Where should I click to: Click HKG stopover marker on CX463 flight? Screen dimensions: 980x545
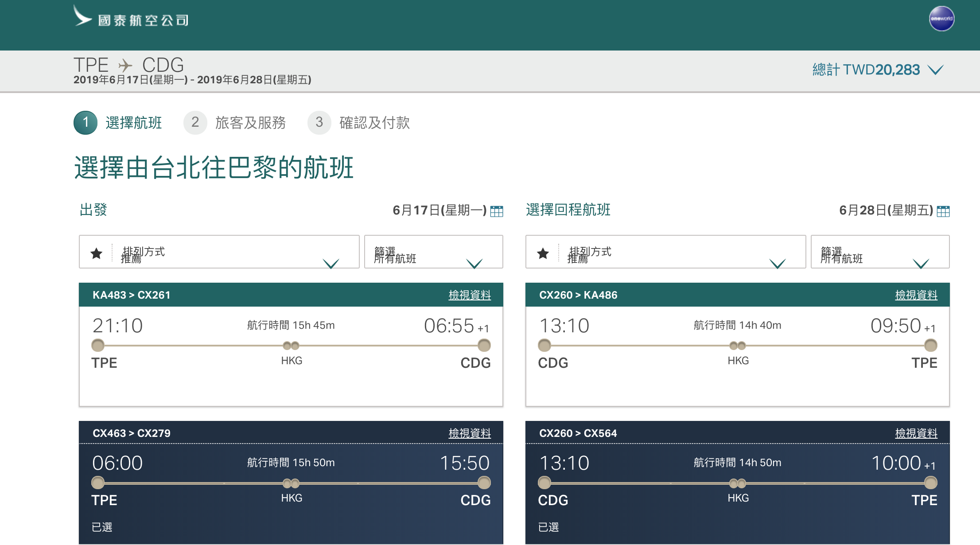point(291,483)
